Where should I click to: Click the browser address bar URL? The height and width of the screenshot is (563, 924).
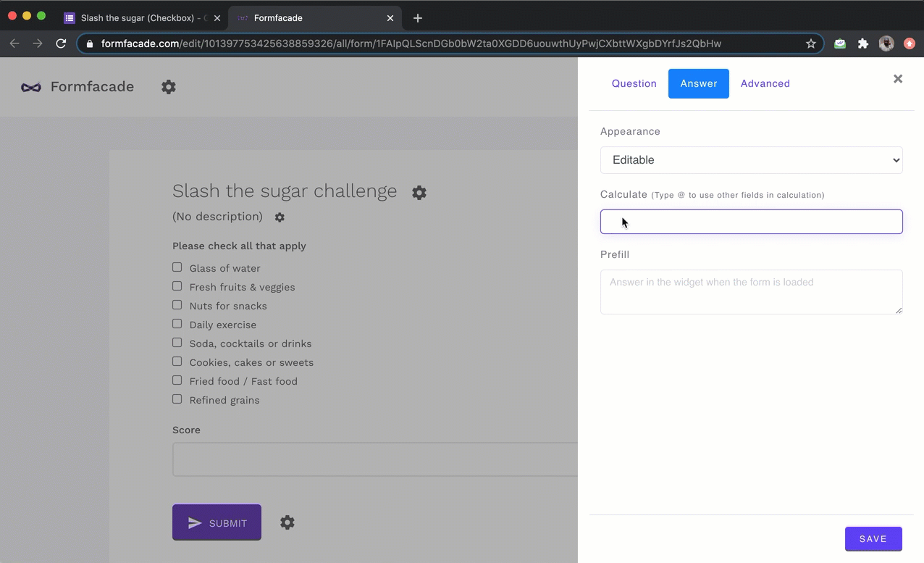(x=411, y=43)
